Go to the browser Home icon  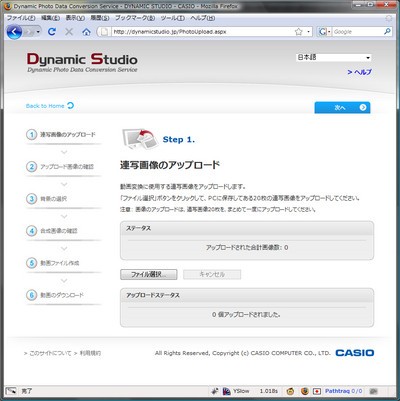(86, 32)
